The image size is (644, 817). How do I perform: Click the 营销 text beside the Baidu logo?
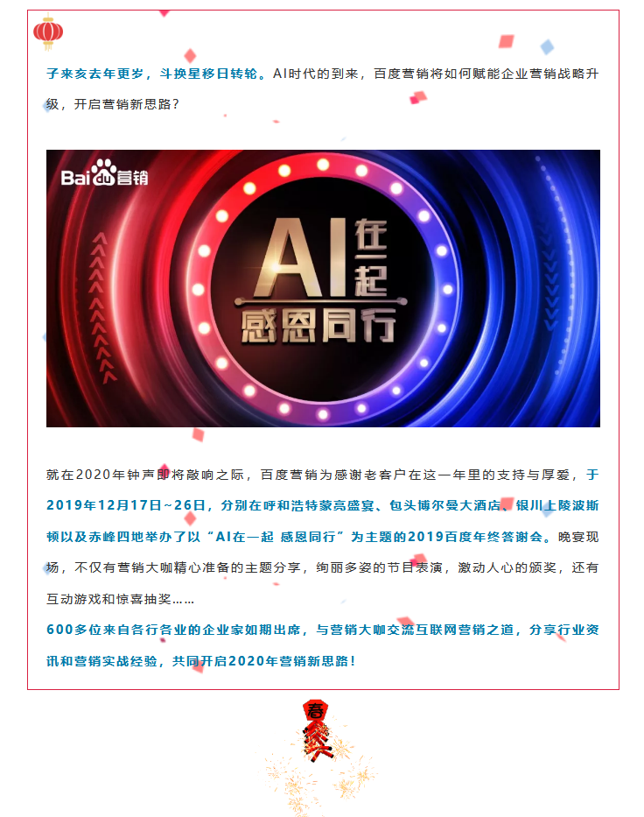pos(132,178)
